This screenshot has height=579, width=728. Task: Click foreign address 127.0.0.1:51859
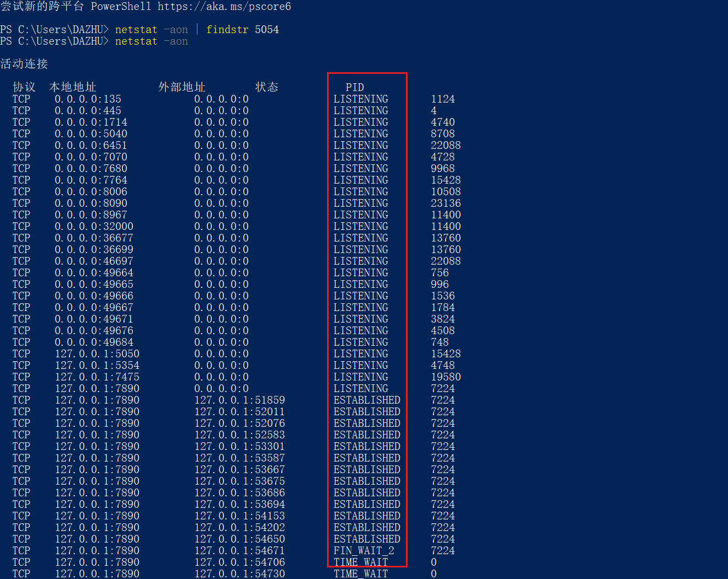pyautogui.click(x=239, y=400)
